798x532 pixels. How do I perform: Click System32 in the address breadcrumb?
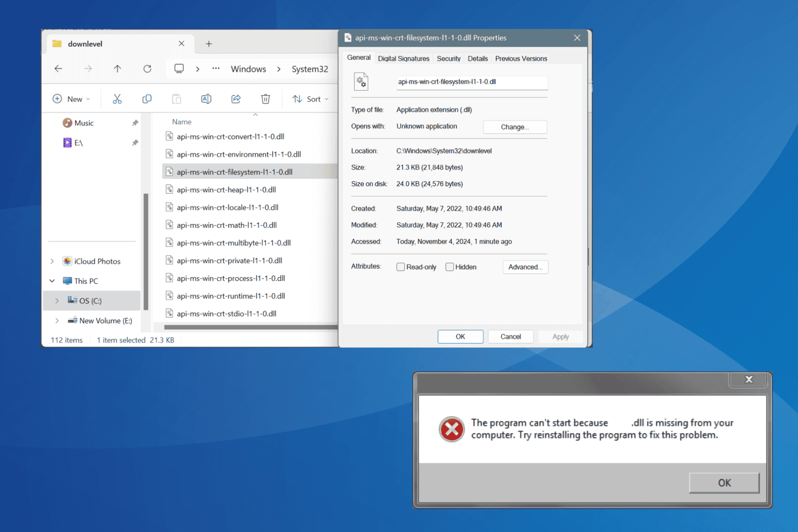point(310,69)
